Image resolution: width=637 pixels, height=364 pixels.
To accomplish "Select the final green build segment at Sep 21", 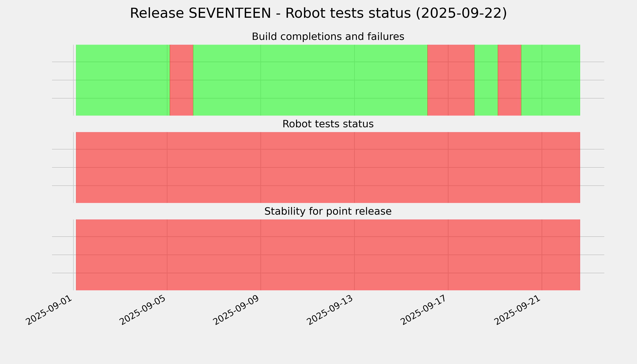I will click(551, 80).
